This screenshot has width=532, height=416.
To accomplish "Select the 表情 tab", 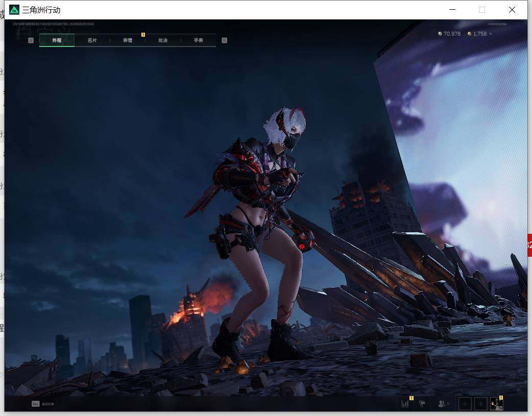I will point(128,40).
